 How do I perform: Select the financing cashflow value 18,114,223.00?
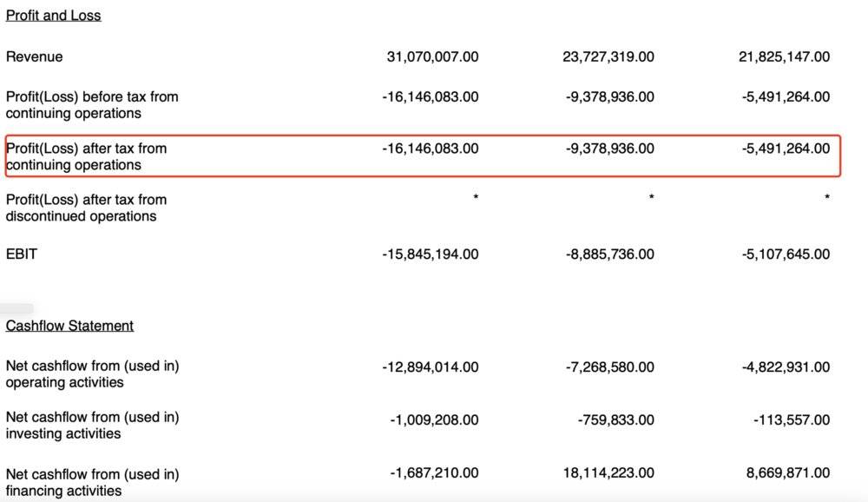coord(608,473)
